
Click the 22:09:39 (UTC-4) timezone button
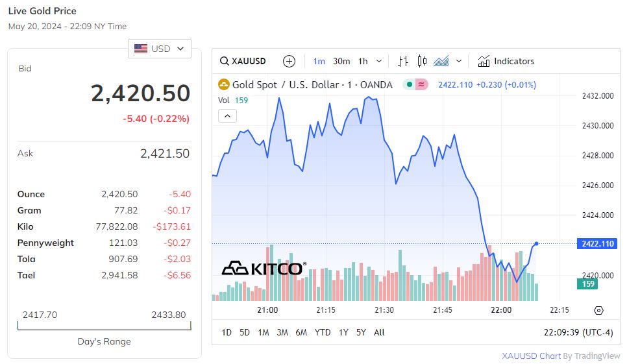(x=578, y=332)
